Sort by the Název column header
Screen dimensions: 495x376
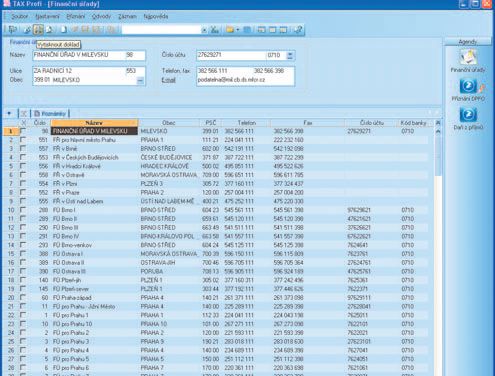coord(94,123)
